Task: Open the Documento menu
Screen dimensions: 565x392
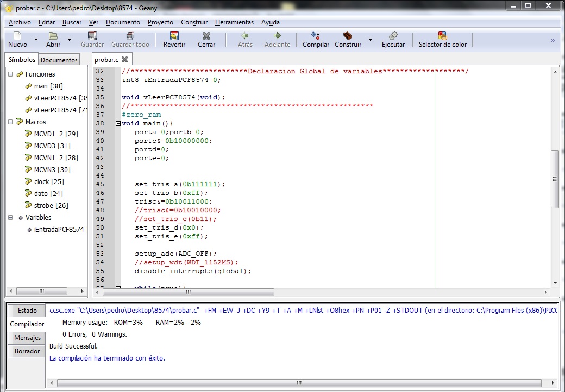Action: click(123, 22)
